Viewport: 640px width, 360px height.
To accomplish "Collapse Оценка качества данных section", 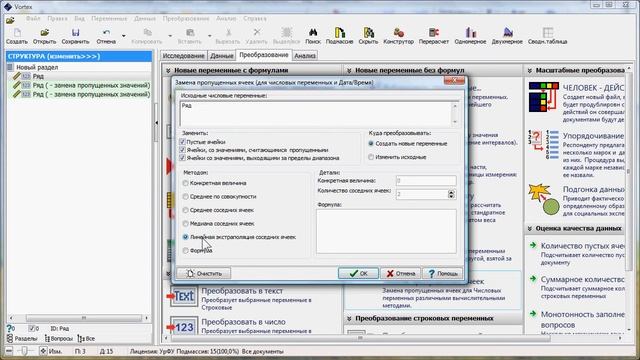I will tap(529, 229).
